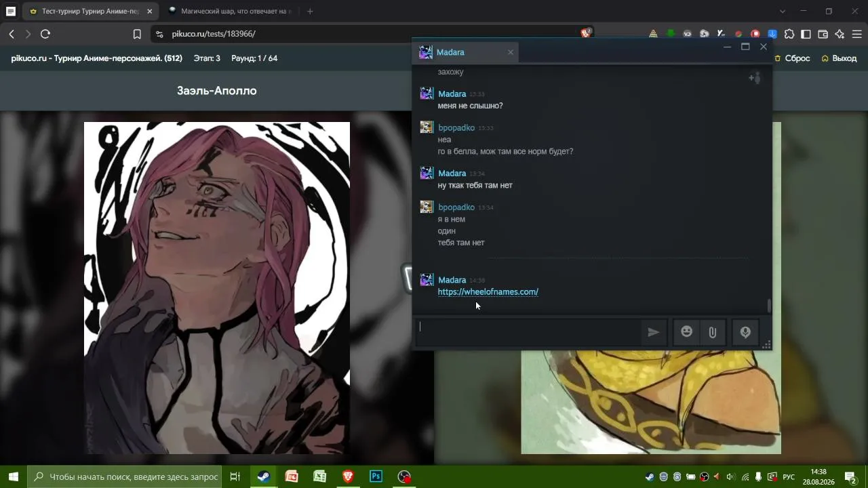
Task: Open the tab search dropdown arrow
Action: click(783, 12)
